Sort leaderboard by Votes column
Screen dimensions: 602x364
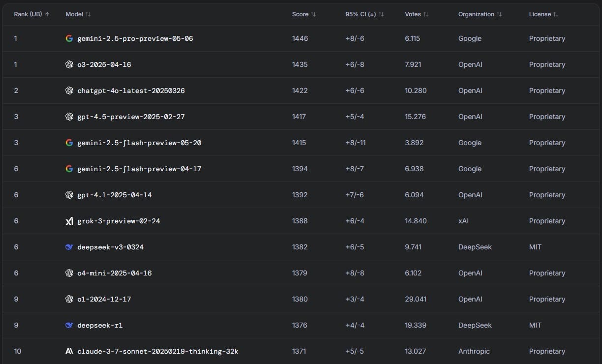click(x=417, y=14)
